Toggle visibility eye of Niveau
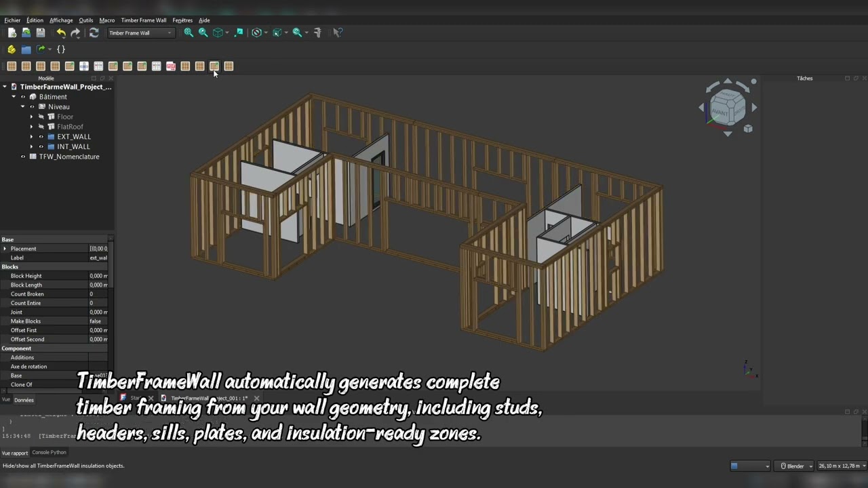Viewport: 868px width, 488px height. [32, 107]
